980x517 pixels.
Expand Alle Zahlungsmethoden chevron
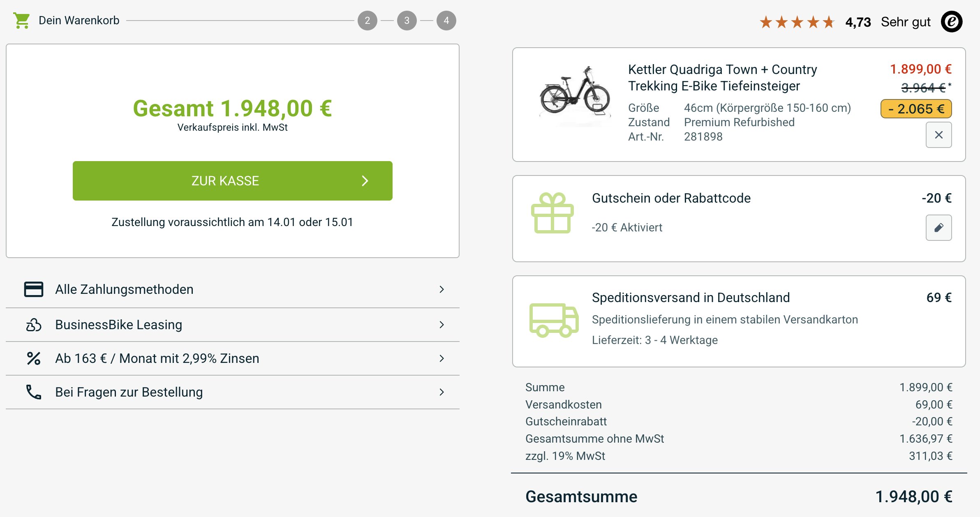[441, 289]
